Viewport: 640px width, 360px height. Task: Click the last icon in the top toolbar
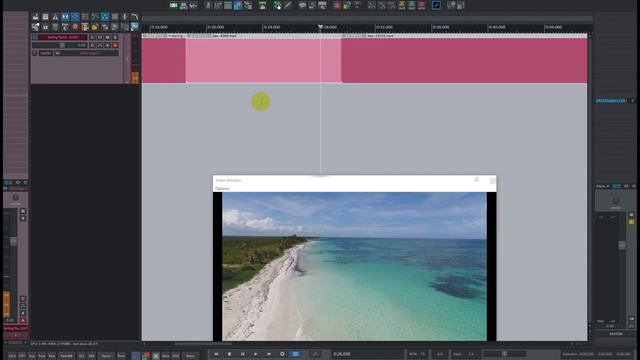pyautogui.click(x=461, y=5)
